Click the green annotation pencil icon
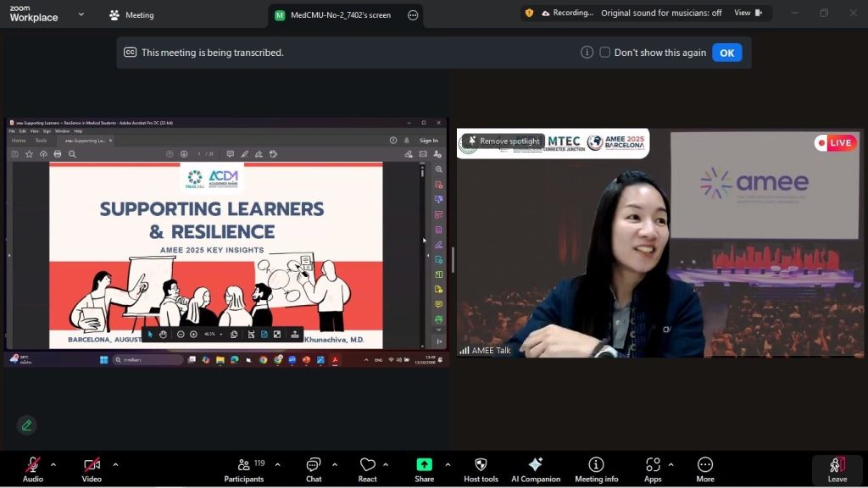Image resolution: width=868 pixels, height=488 pixels. [x=27, y=425]
